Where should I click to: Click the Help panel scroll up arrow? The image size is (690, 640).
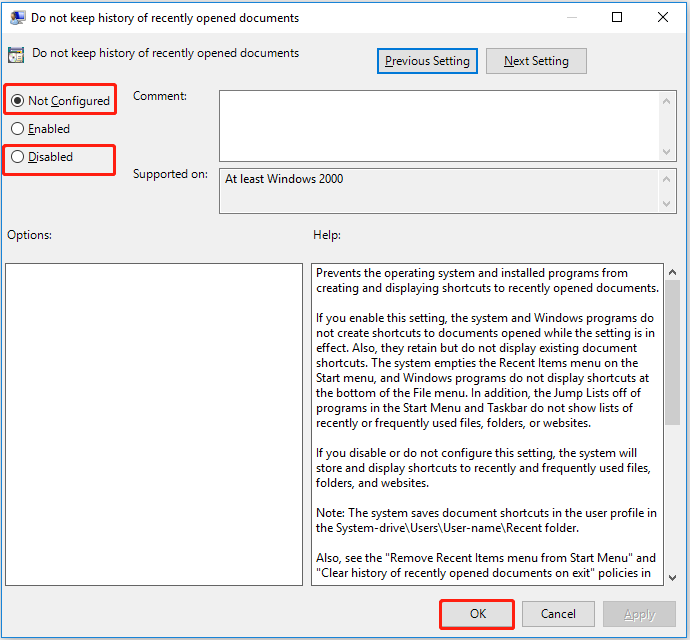tap(672, 272)
